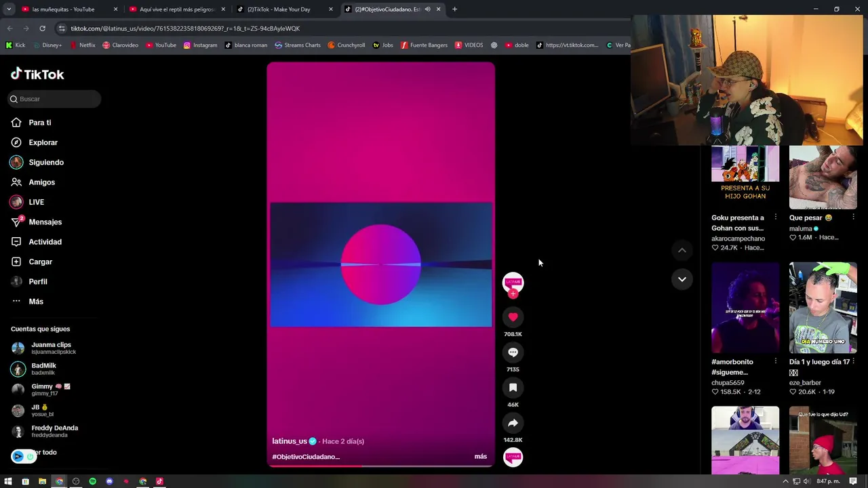Switch to Aquí vive el reptil tab
868x488 pixels.
click(177, 9)
